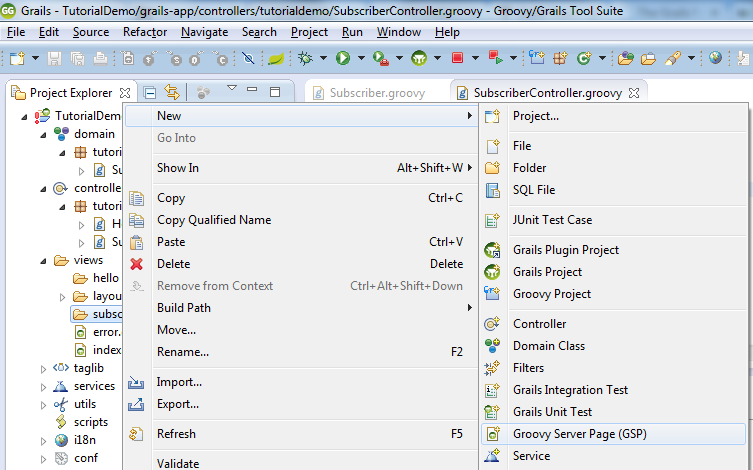Image resolution: width=753 pixels, height=470 pixels.
Task: Expand the services node
Action: coord(43,387)
